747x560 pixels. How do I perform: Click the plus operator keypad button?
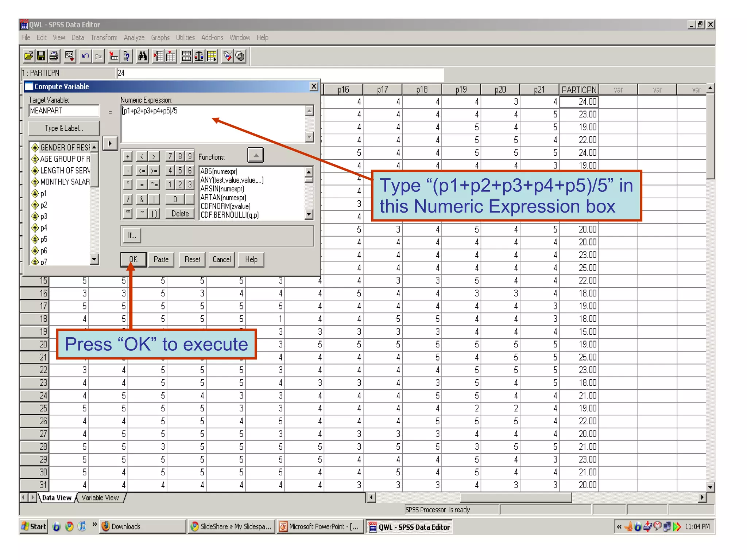pyautogui.click(x=128, y=157)
